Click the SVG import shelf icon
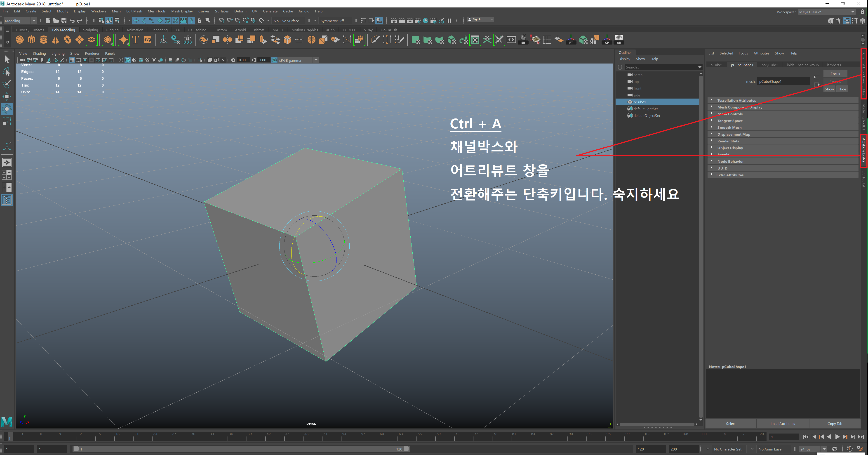 coord(148,40)
